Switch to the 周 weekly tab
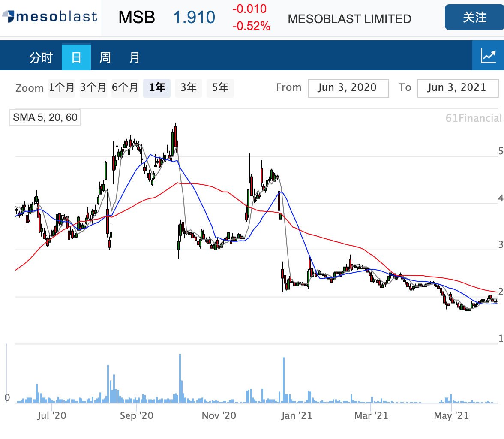This screenshot has width=504, height=439. pyautogui.click(x=105, y=57)
